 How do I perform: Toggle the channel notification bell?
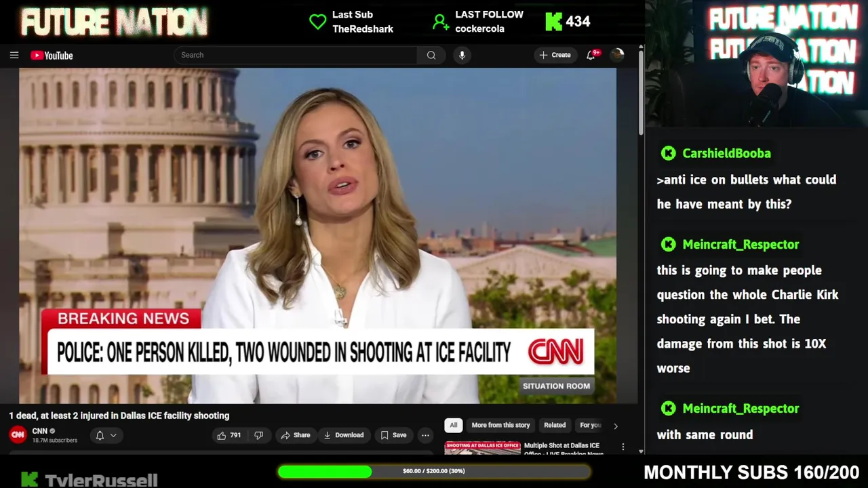click(x=100, y=435)
